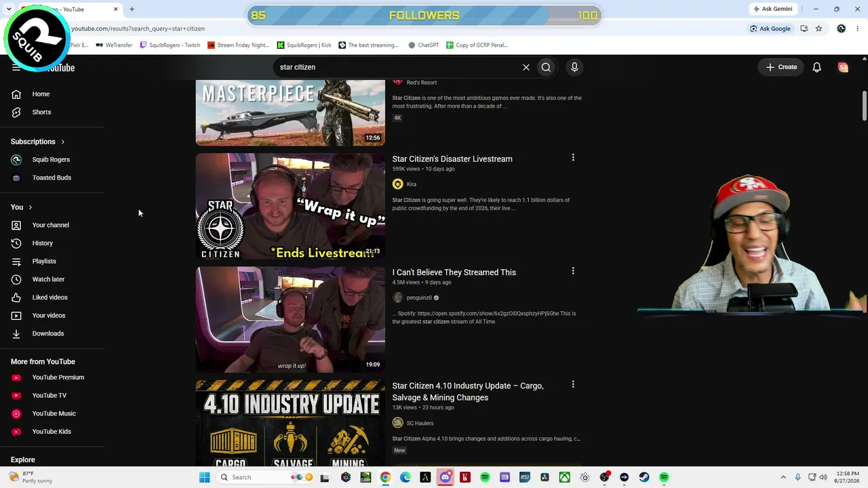Start voice search with microphone
Screen dimensions: 868x488
click(574, 67)
